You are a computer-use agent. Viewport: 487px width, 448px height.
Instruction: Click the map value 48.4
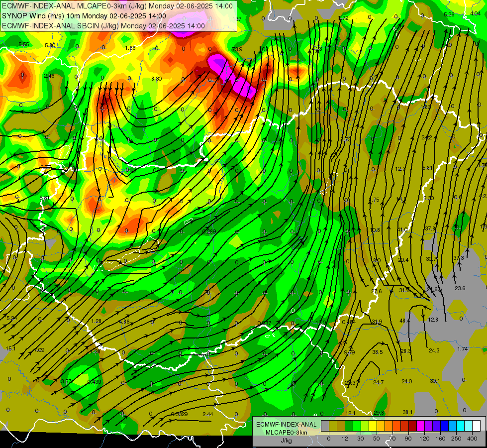click(x=405, y=321)
